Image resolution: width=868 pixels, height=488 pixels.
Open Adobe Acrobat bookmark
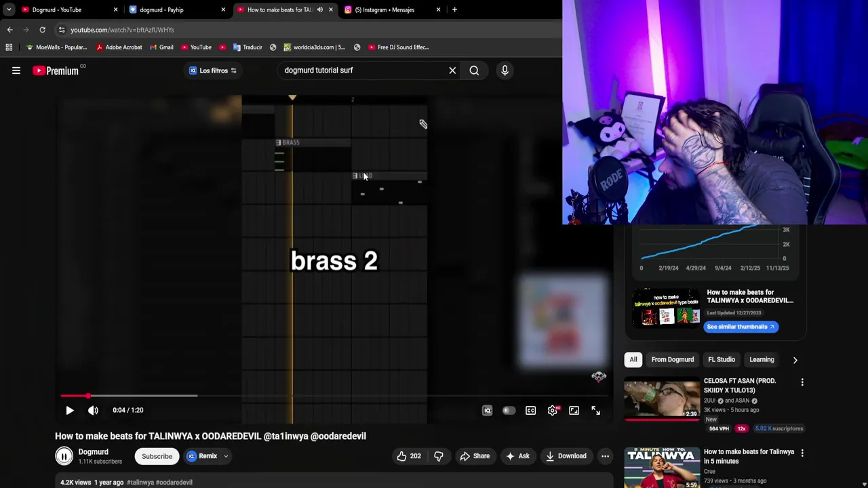coord(119,47)
